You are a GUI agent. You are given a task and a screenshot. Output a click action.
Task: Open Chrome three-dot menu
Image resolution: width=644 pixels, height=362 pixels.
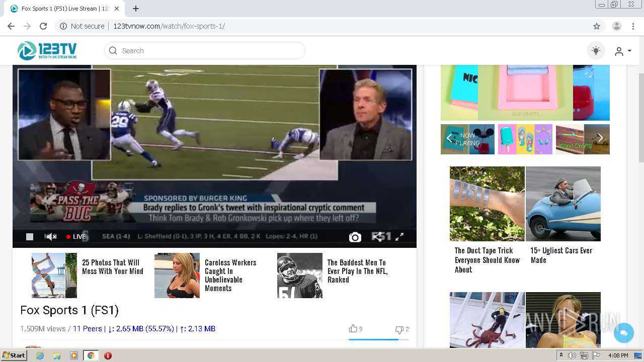pyautogui.click(x=633, y=26)
